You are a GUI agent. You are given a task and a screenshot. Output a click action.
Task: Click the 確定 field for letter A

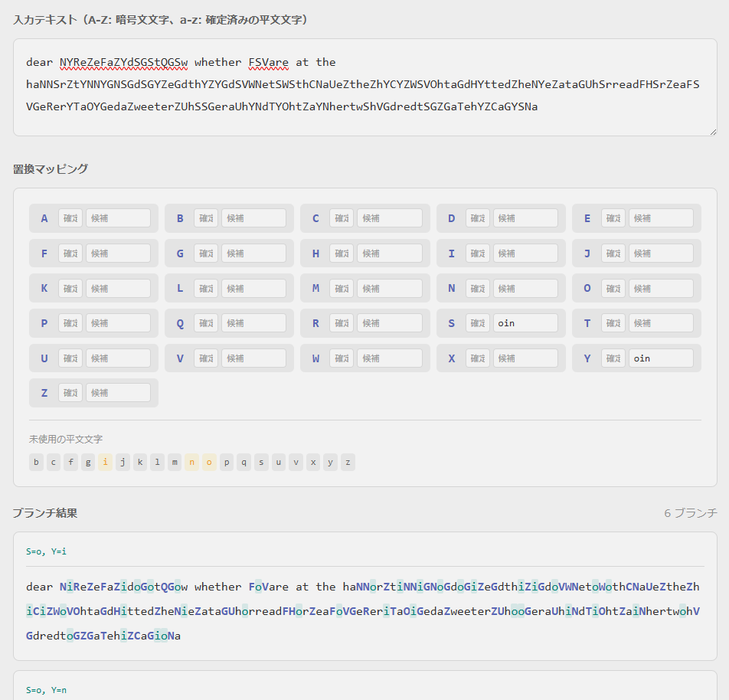(70, 218)
